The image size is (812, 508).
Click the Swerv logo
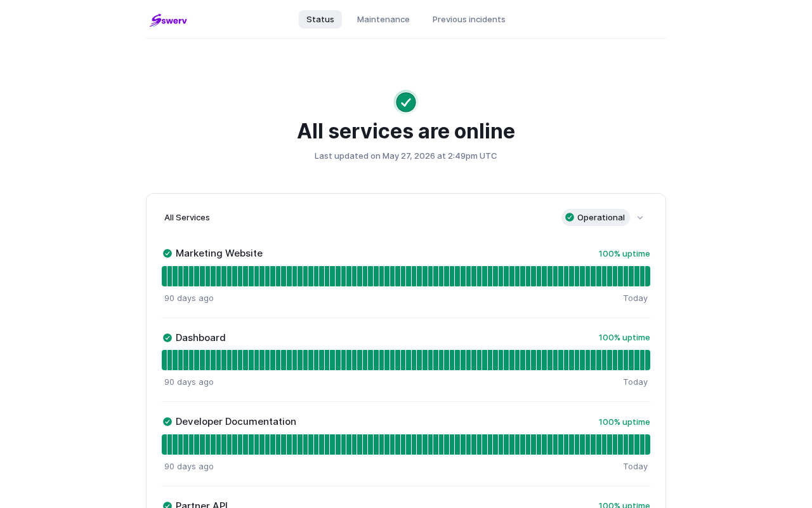coord(168,20)
